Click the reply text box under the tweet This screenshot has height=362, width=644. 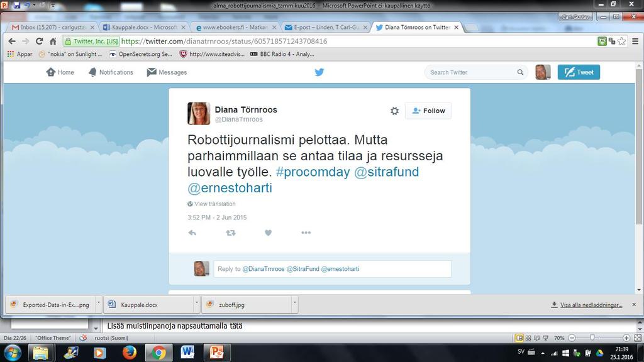pos(332,269)
